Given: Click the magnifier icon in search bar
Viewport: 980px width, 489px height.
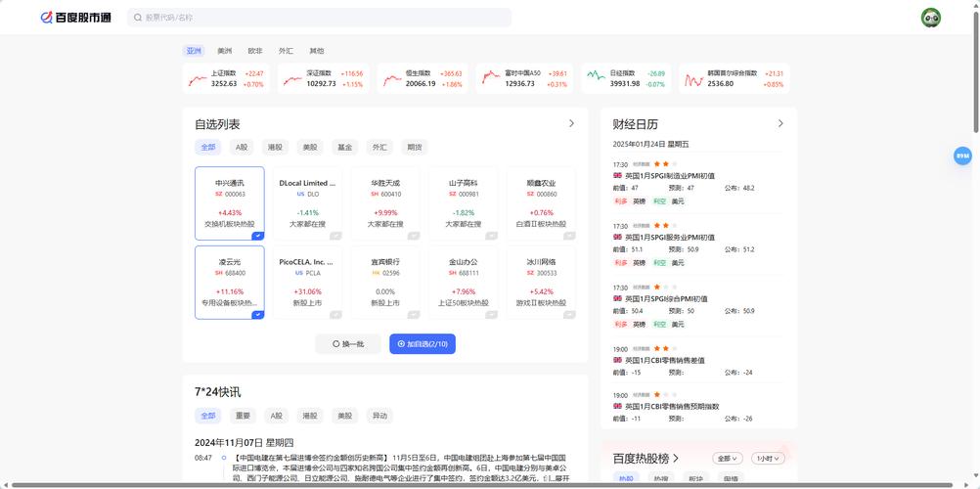Looking at the screenshot, I should pos(137,18).
